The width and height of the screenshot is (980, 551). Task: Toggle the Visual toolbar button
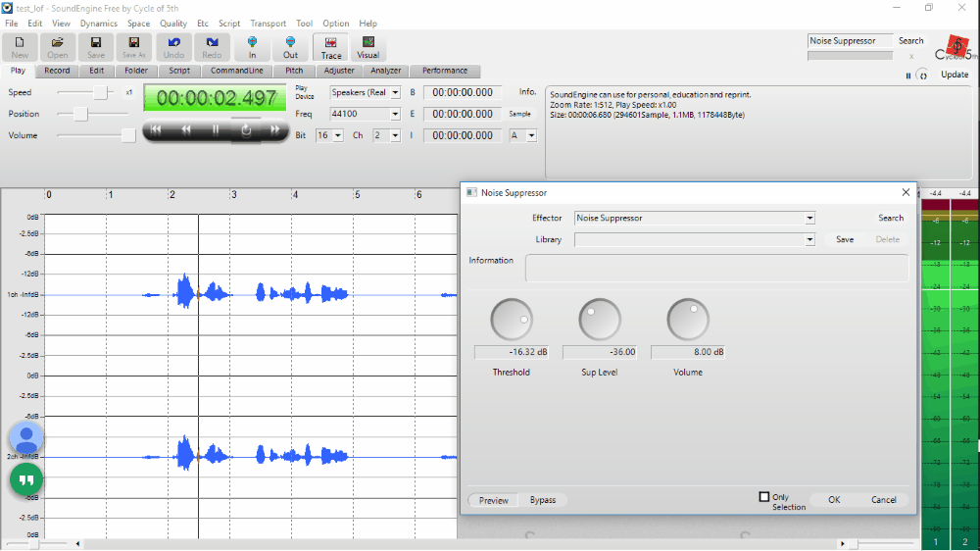coord(368,47)
